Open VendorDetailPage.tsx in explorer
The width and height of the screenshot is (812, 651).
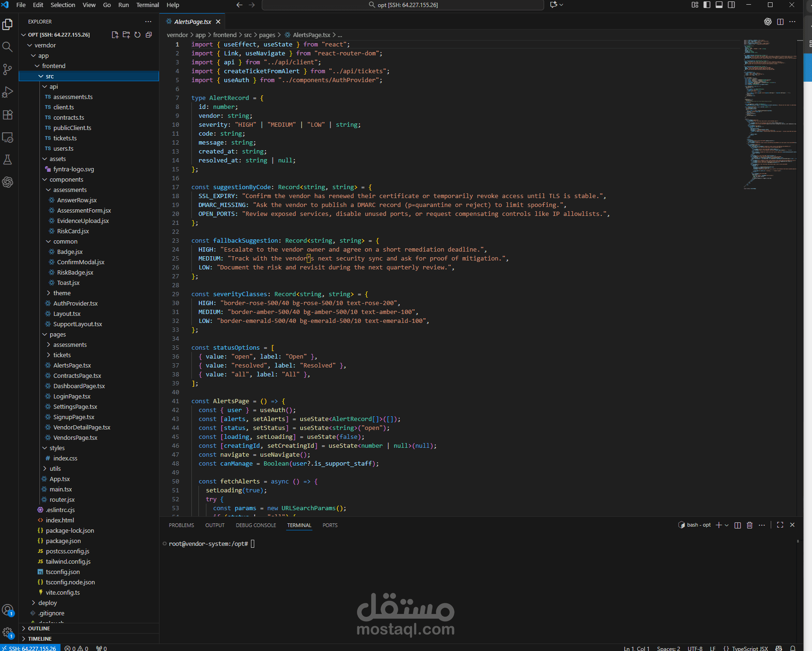[x=82, y=427]
